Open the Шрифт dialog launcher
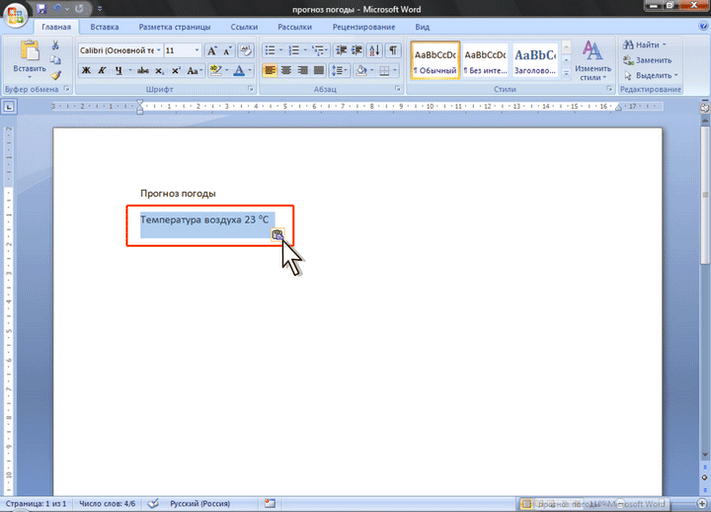Viewport: 711px width, 512px height. point(250,89)
